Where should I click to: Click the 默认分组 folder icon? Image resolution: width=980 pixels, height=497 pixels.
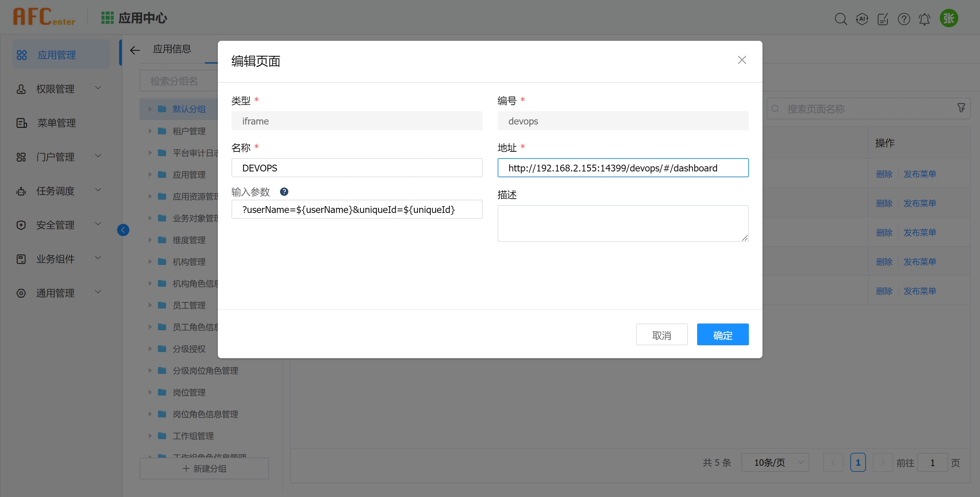tap(162, 109)
